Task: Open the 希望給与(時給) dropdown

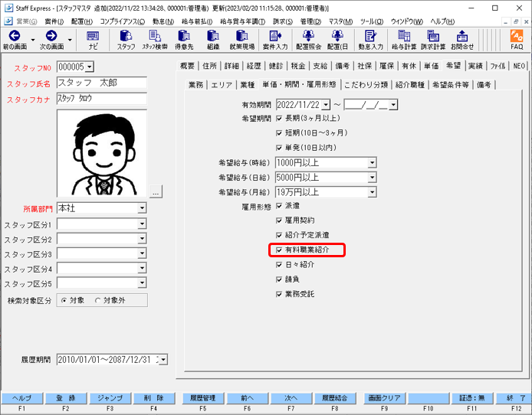Action: pyautogui.click(x=373, y=162)
